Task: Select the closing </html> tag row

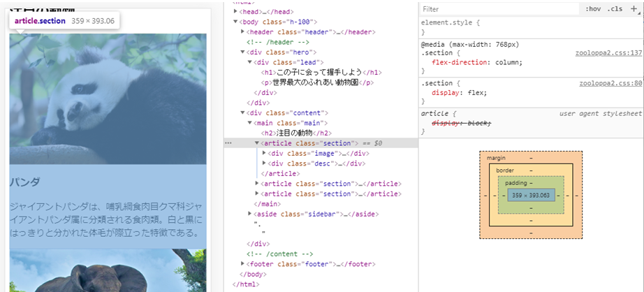Action: point(246,284)
